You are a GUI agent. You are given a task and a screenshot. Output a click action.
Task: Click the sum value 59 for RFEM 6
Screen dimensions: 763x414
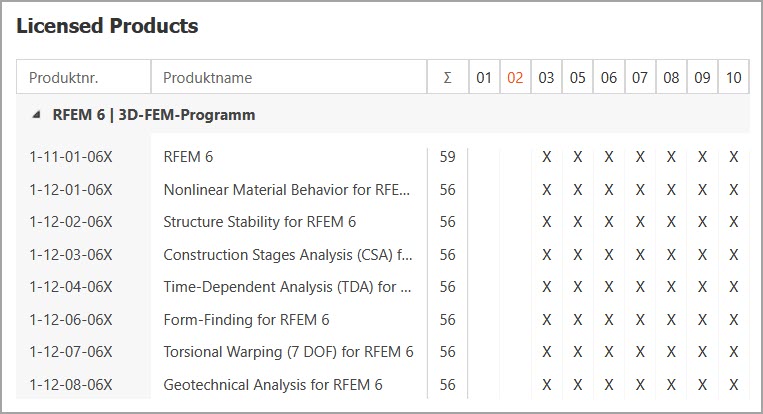pyautogui.click(x=447, y=157)
